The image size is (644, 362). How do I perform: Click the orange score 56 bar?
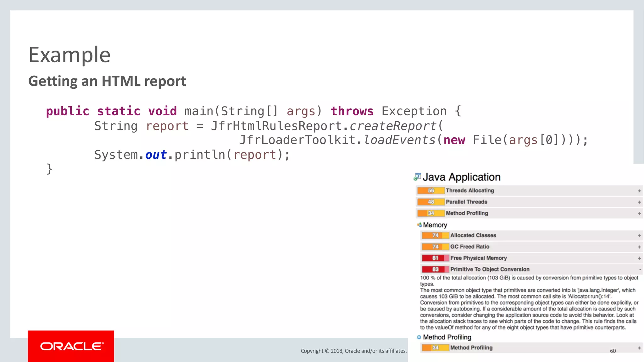pos(431,190)
